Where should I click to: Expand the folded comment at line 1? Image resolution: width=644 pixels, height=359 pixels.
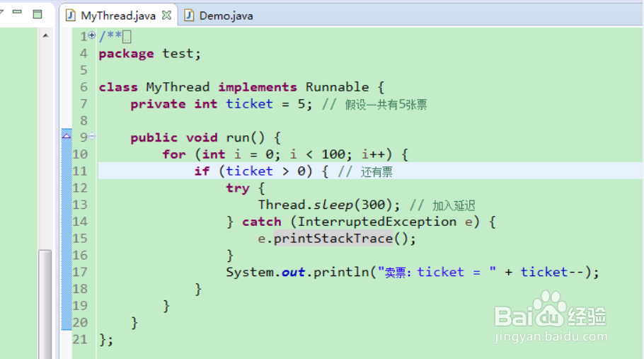(x=92, y=35)
